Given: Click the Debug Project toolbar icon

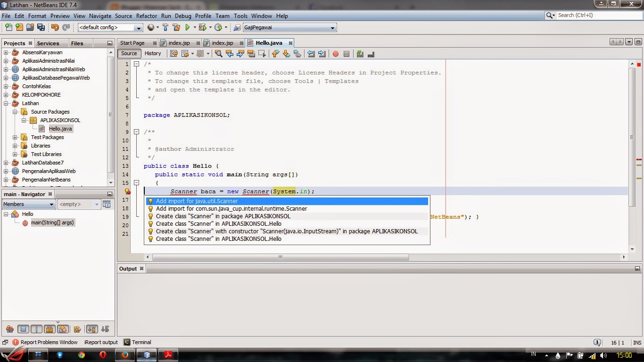Looking at the screenshot, I should click(x=203, y=27).
